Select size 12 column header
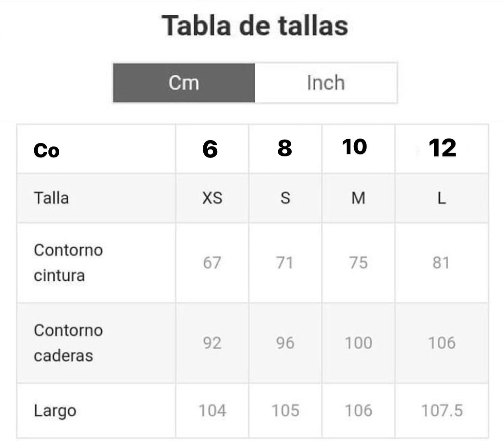504x441 pixels. pos(442,148)
